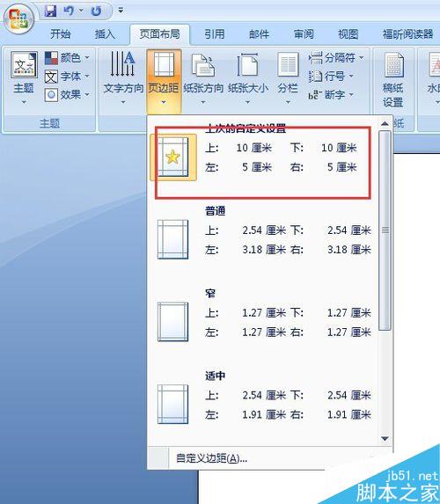Screen dimensions: 440x504
Task: Open 纸张大小 paper size options
Action: [247, 78]
